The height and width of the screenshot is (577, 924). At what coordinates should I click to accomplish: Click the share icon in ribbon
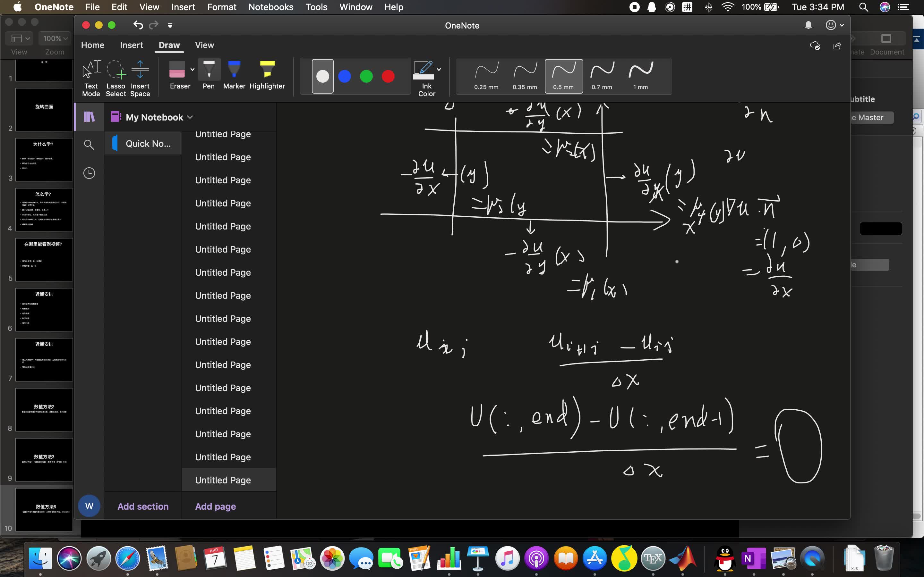(x=837, y=46)
